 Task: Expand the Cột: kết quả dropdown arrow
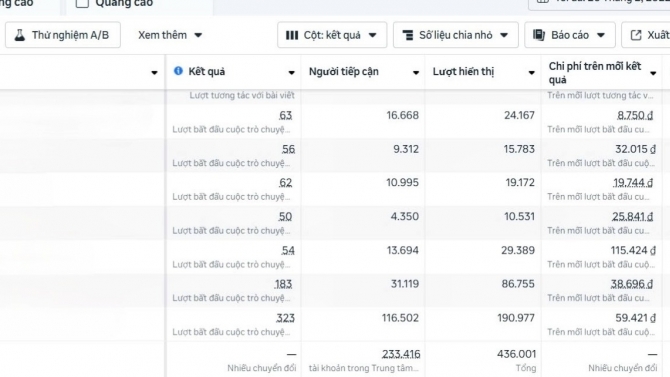pyautogui.click(x=373, y=35)
